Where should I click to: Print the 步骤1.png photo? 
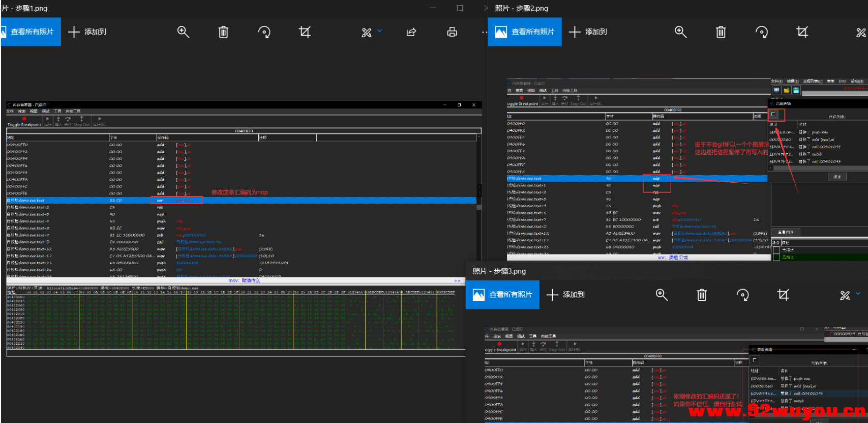pos(452,32)
